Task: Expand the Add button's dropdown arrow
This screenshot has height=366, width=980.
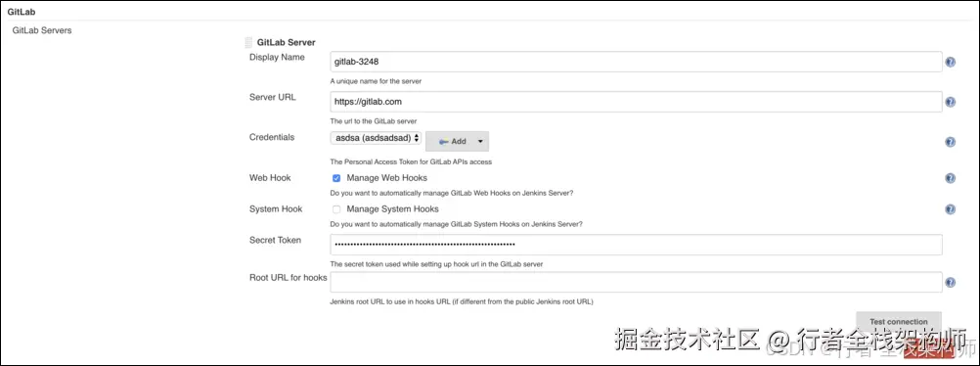Action: [480, 141]
